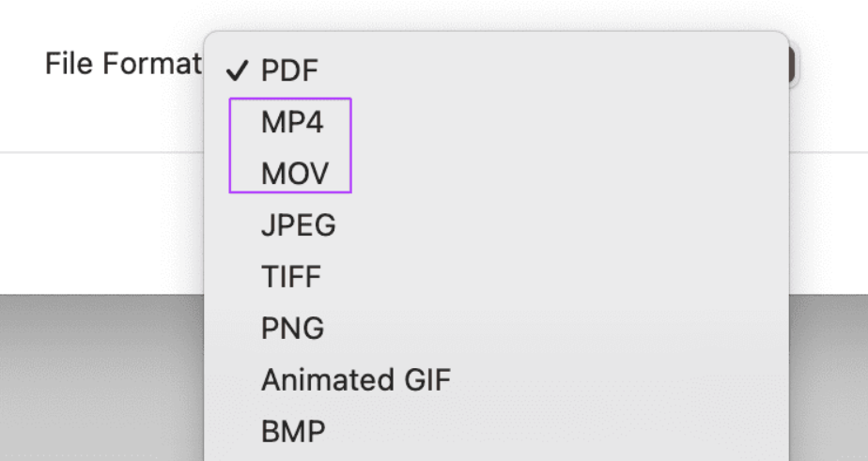Screen dimensions: 868x461
Task: Click empty menu space right of PDF
Action: (564, 70)
